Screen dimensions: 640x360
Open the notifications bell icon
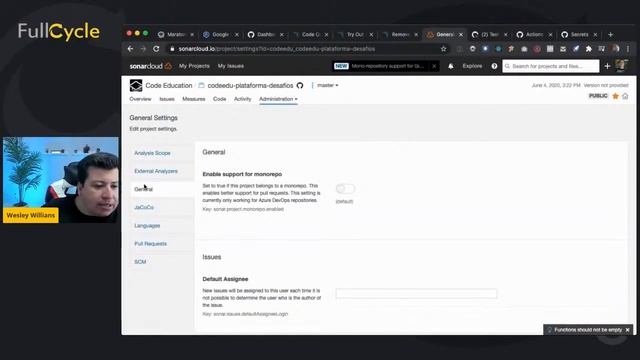tap(451, 66)
